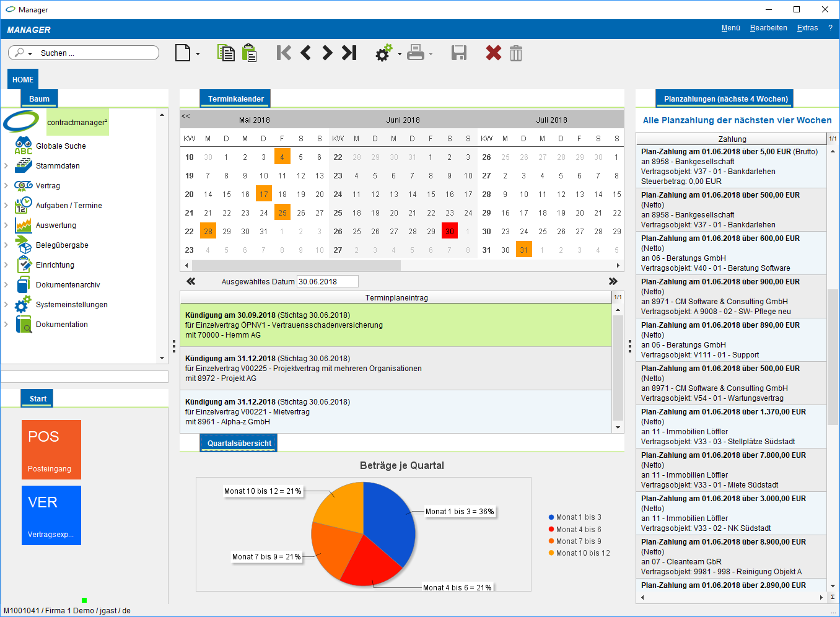The width and height of the screenshot is (840, 617).
Task: Click the paste clipboard icon in toolbar
Action: tap(249, 53)
